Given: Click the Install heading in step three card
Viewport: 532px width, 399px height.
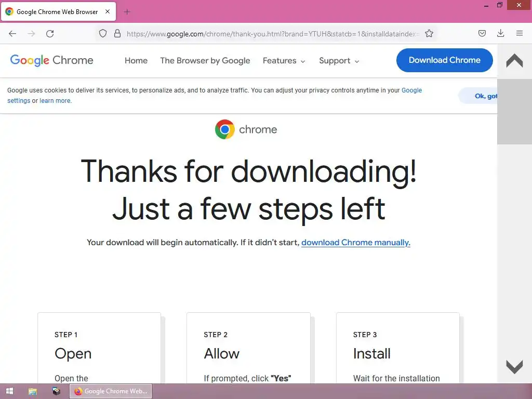Looking at the screenshot, I should click(371, 353).
